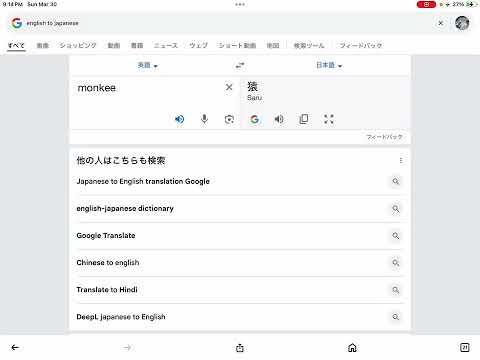Viewport: 480px width, 360px height.
Task: Click search icon for 'Japanese to English translation Google'
Action: [x=396, y=181]
